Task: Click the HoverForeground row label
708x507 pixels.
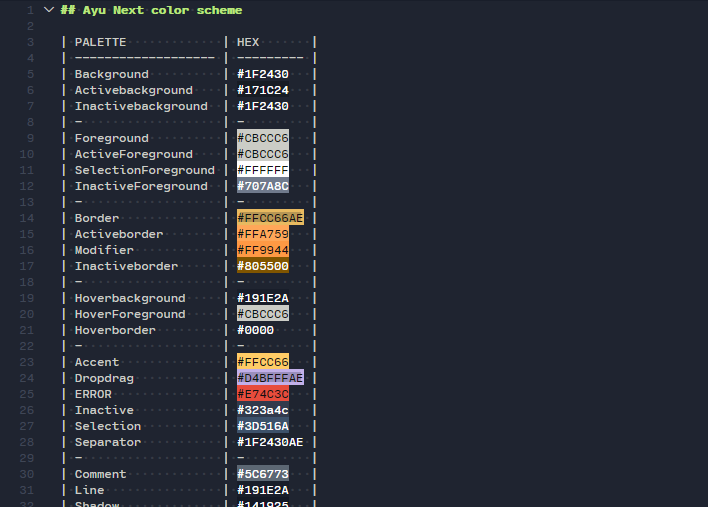Action: tap(130, 314)
